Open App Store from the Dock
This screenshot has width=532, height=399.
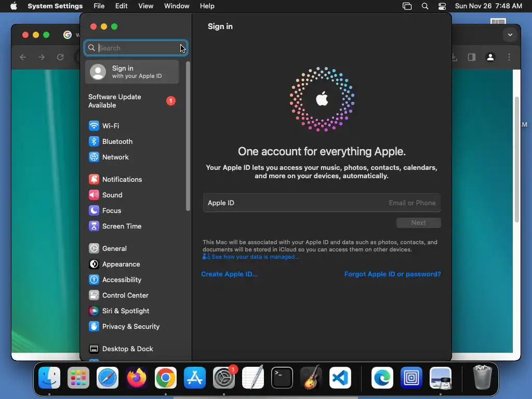coord(195,378)
